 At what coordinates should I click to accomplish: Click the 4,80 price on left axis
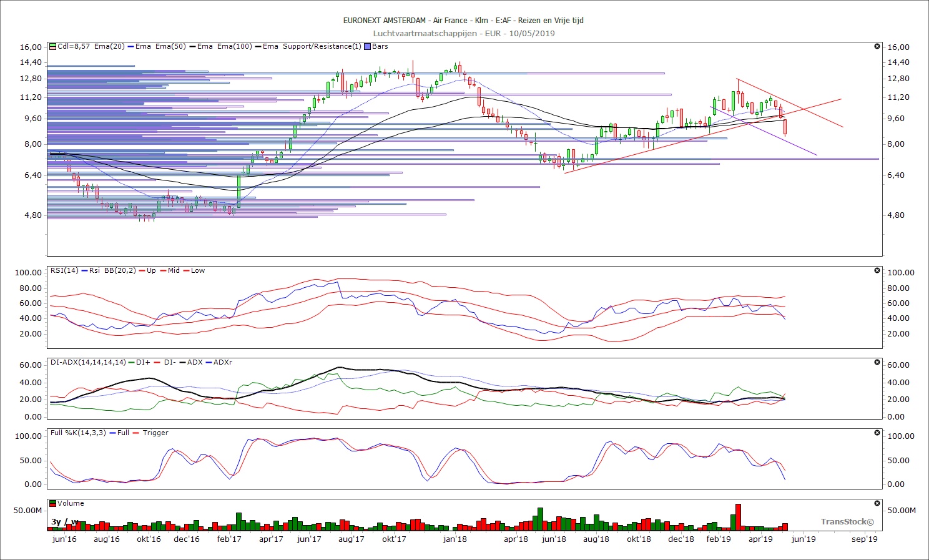point(34,215)
